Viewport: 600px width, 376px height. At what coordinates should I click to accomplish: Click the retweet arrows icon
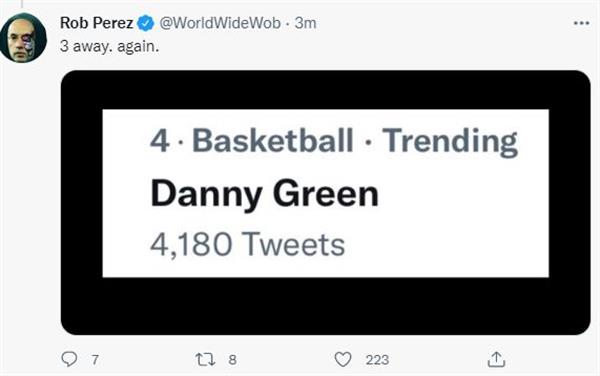[x=205, y=360]
